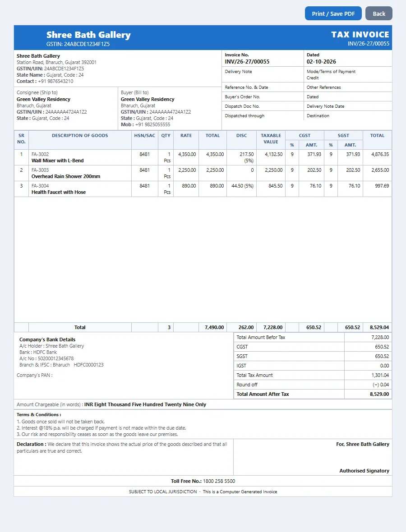Click the total discount 262.00
The image size is (406, 532).
point(246,327)
